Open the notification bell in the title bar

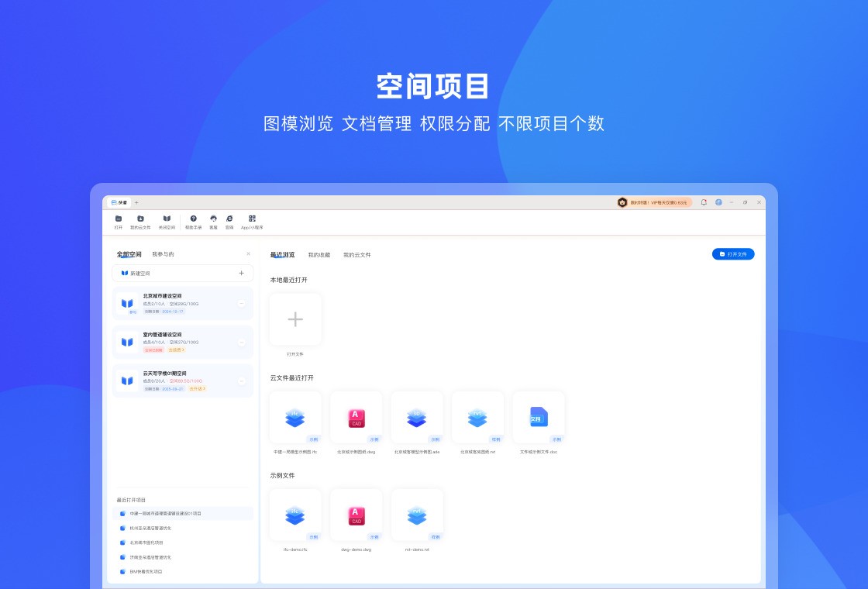[x=703, y=202]
